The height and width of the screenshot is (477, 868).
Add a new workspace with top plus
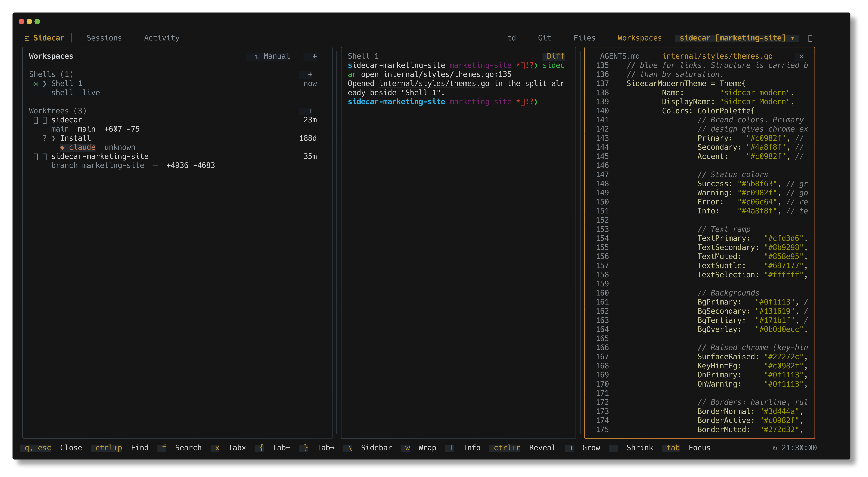[314, 56]
